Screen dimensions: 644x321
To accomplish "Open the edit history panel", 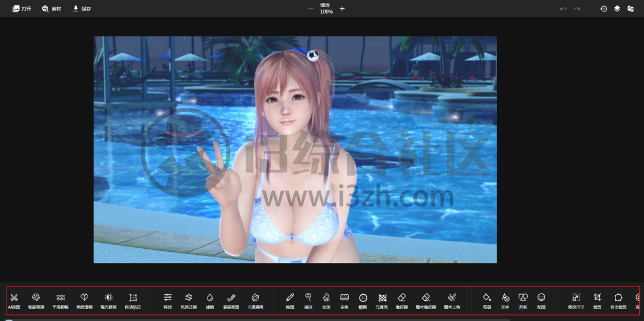I will pyautogui.click(x=603, y=8).
